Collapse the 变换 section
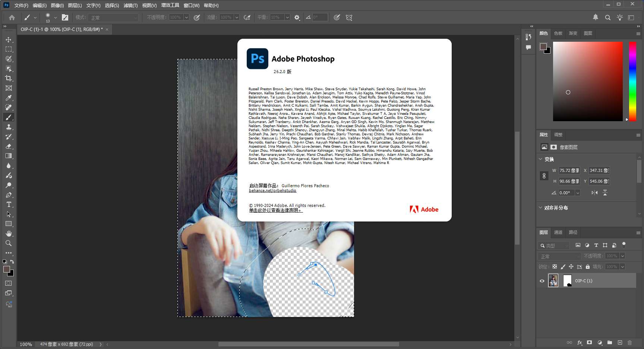Viewport: 644px width, 349px height. [x=540, y=159]
